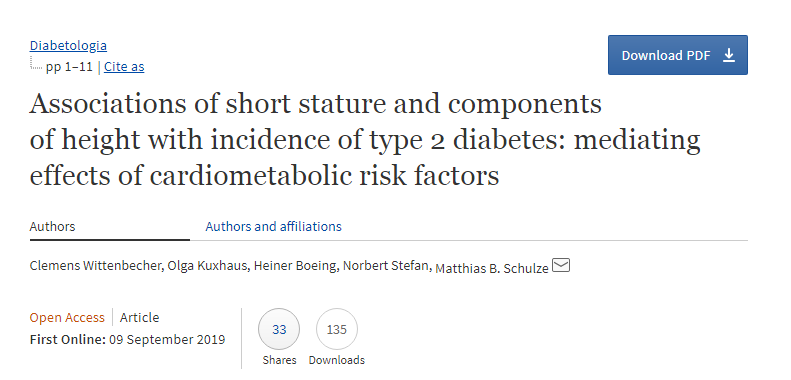The height and width of the screenshot is (380, 791).
Task: Download the article PDF
Action: click(x=677, y=55)
